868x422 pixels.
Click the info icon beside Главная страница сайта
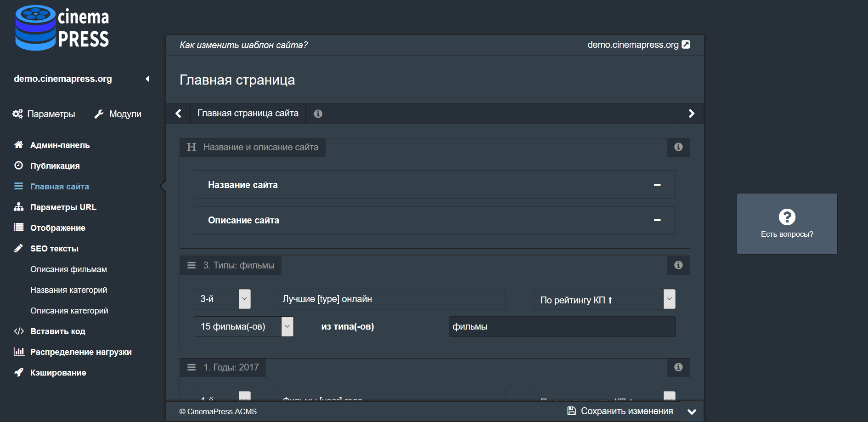pyautogui.click(x=318, y=114)
